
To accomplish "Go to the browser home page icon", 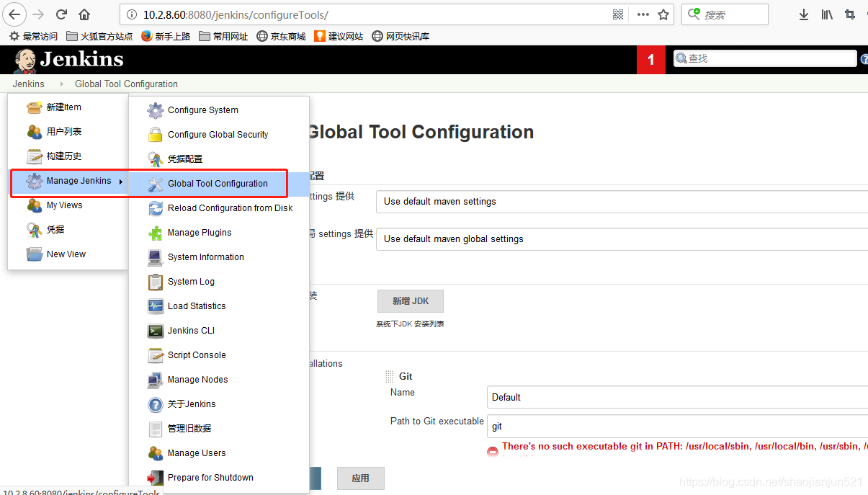I will tap(84, 14).
